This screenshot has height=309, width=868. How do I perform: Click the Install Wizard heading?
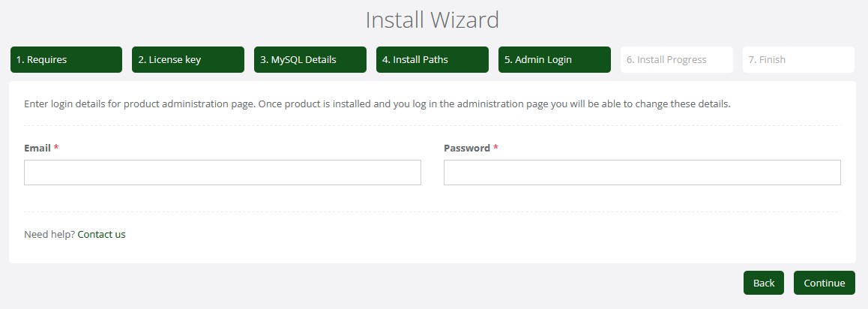[433, 19]
